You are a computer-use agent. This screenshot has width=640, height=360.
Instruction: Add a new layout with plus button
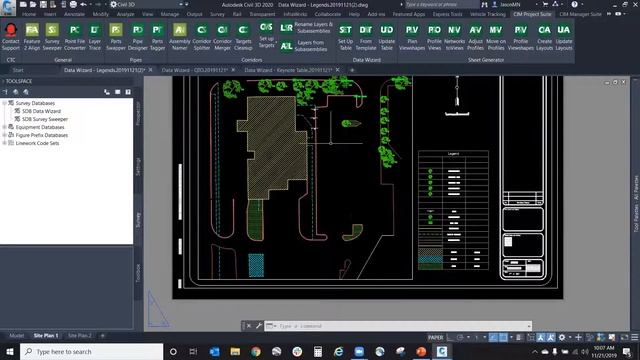(x=103, y=336)
